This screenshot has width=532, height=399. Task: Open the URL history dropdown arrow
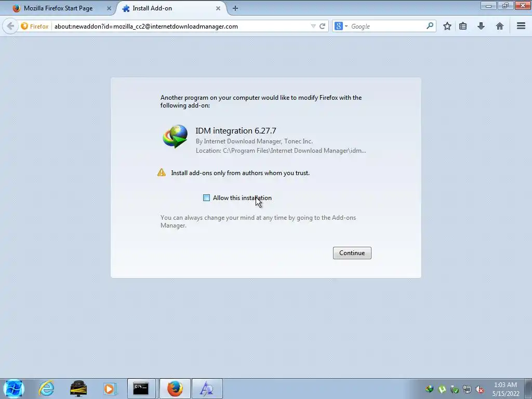coord(313,26)
